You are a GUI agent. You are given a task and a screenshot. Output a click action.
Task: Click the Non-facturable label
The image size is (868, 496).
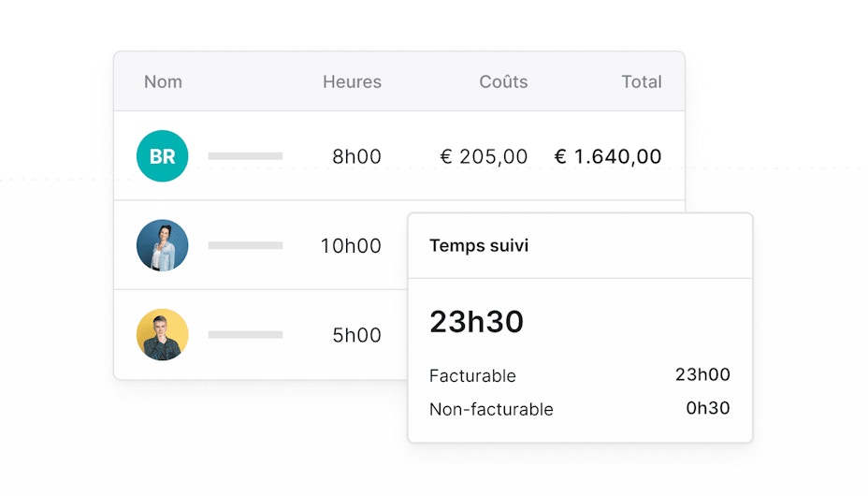491,410
